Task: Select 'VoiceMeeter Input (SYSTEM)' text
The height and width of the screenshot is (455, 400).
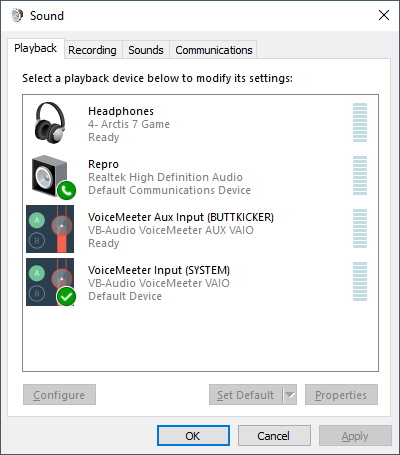Action: coord(159,270)
